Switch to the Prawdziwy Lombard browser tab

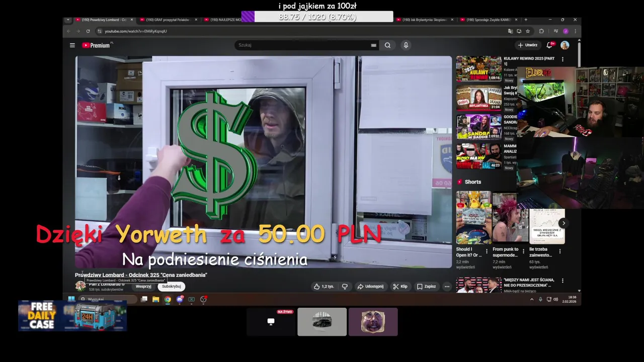(x=105, y=20)
